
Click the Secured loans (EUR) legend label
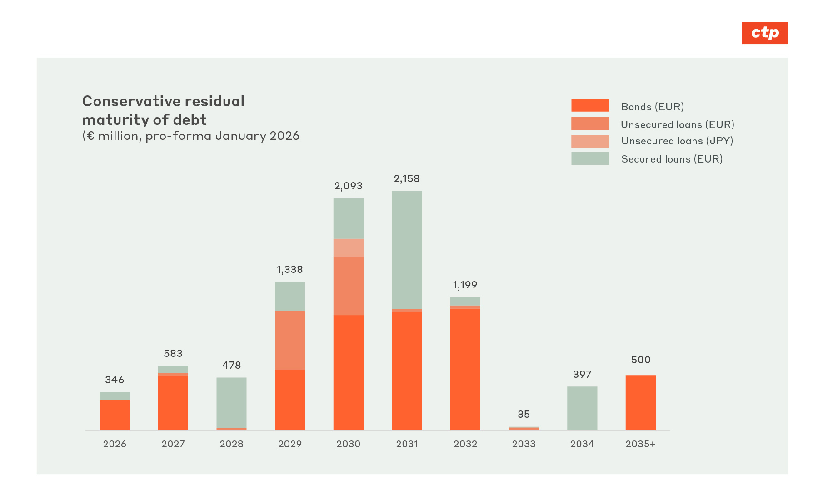(x=672, y=159)
